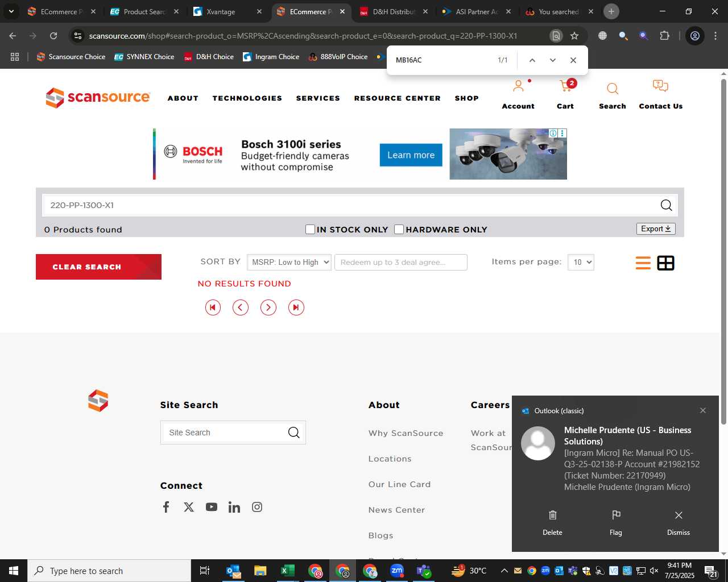Open Items per page dropdown
This screenshot has height=582, width=728.
pyautogui.click(x=581, y=262)
